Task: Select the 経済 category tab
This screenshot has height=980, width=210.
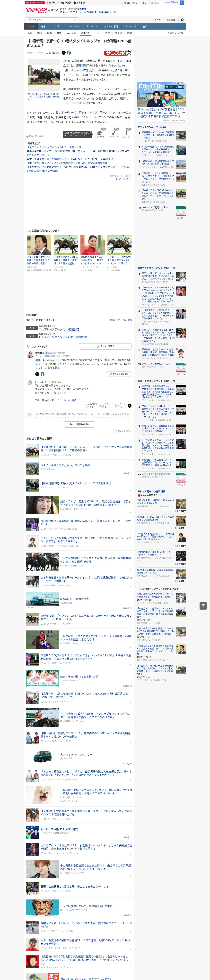Action: point(59,33)
